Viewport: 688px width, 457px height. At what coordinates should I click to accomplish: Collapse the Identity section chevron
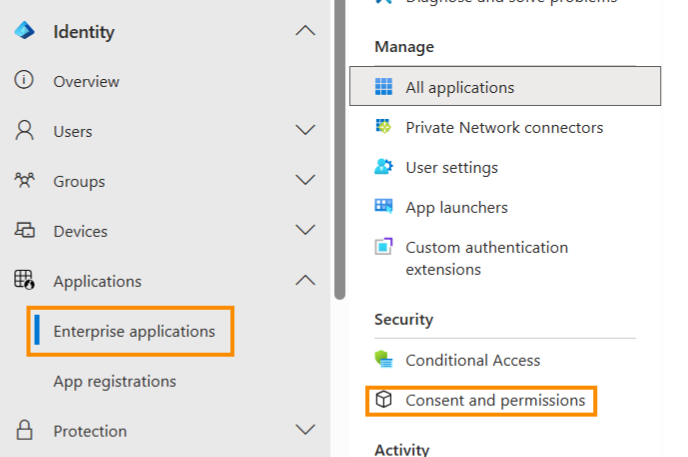(306, 32)
